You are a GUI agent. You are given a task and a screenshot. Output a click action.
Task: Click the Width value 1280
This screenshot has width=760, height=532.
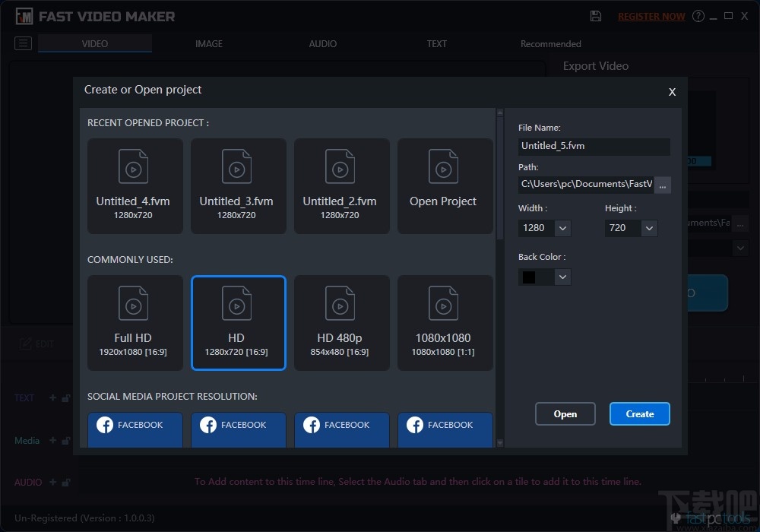point(534,228)
